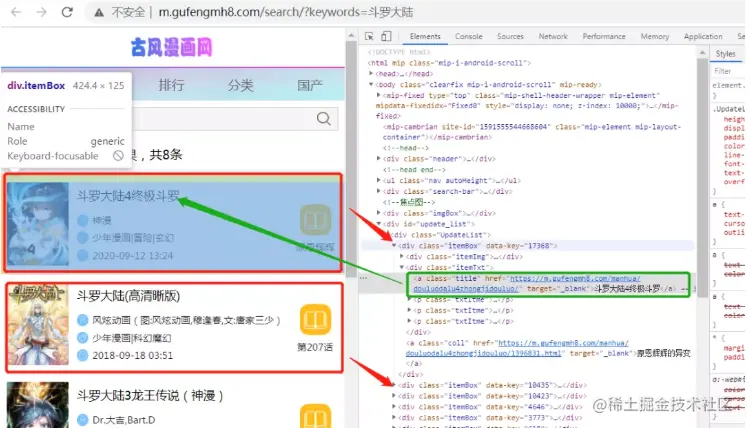Image resolution: width=747 pixels, height=428 pixels.
Task: Click the 斗罗大陆4终极斗罗 cover thumbnail
Action: pos(38,224)
